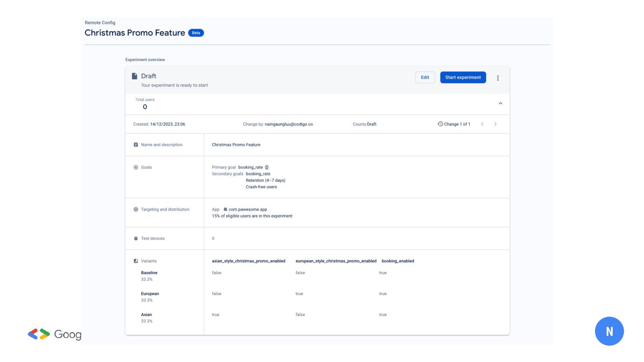Click the Edit button
Screen dimensions: 644x362
(x=425, y=78)
